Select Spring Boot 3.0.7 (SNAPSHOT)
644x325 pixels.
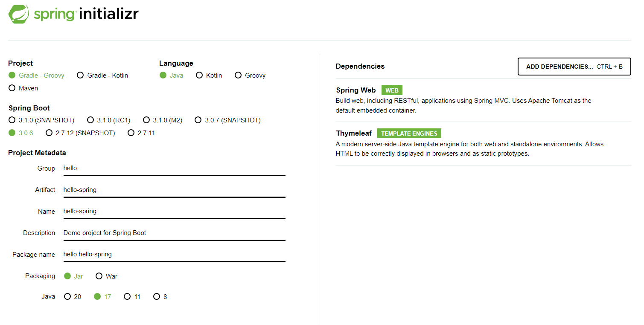click(x=227, y=120)
